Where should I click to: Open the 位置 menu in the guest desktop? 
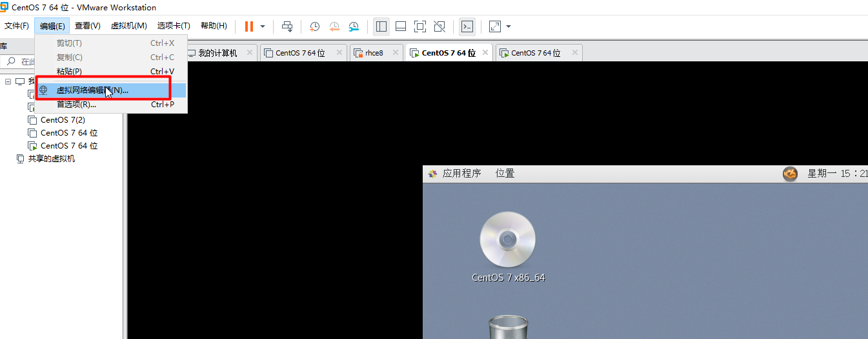coord(505,173)
